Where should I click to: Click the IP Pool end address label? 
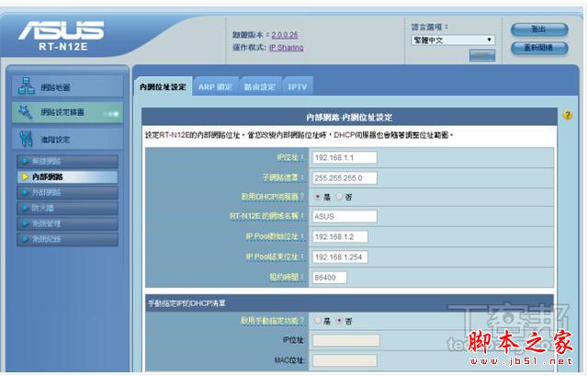(275, 256)
